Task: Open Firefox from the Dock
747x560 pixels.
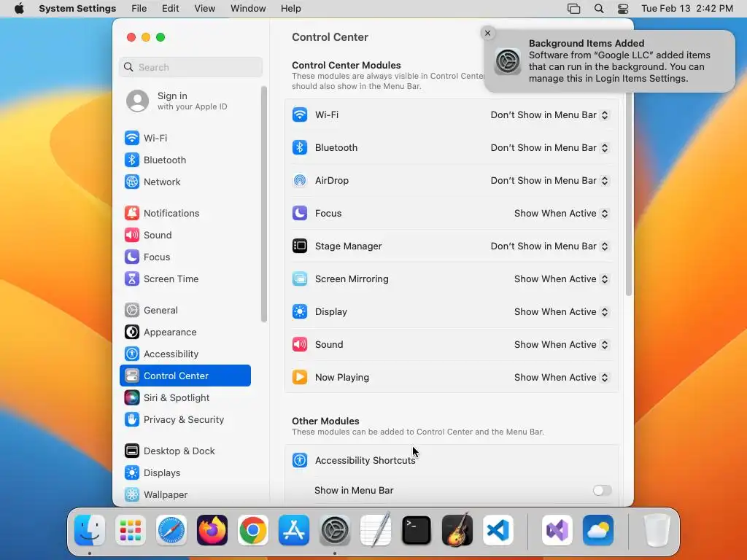Action: (212, 530)
